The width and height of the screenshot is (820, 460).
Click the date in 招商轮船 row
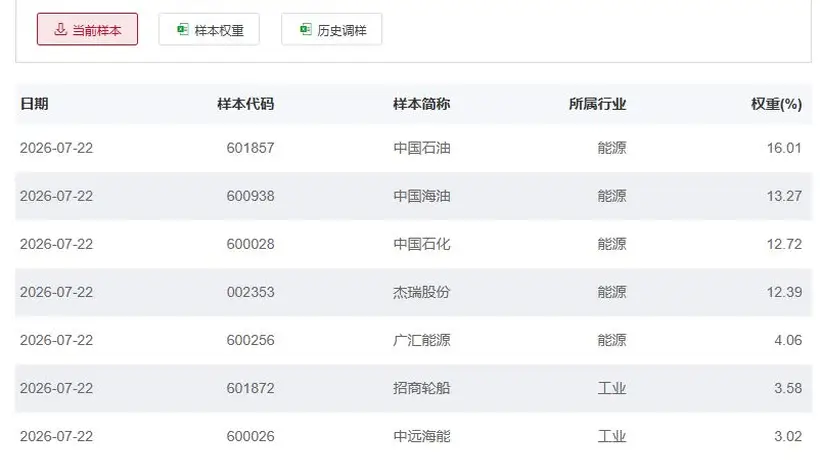[56, 388]
